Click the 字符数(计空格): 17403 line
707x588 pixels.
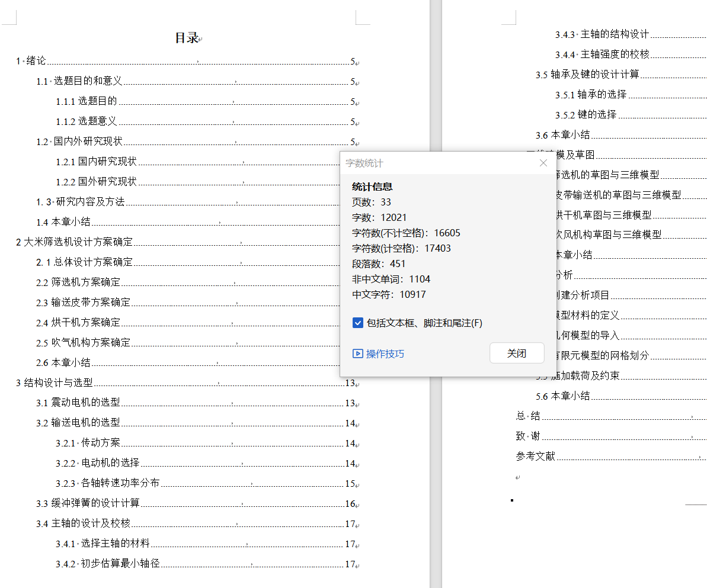(401, 248)
